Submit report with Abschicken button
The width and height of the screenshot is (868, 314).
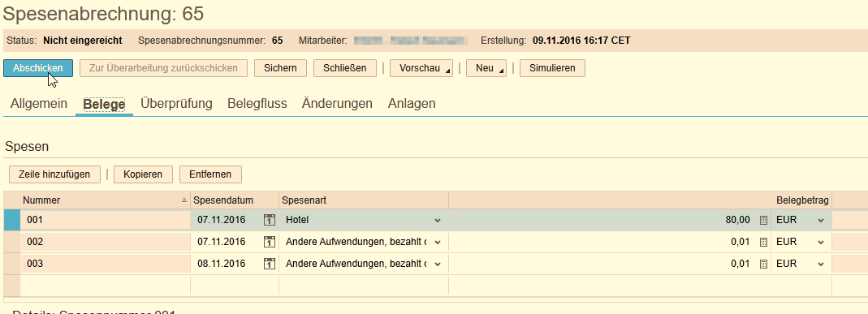pyautogui.click(x=38, y=68)
